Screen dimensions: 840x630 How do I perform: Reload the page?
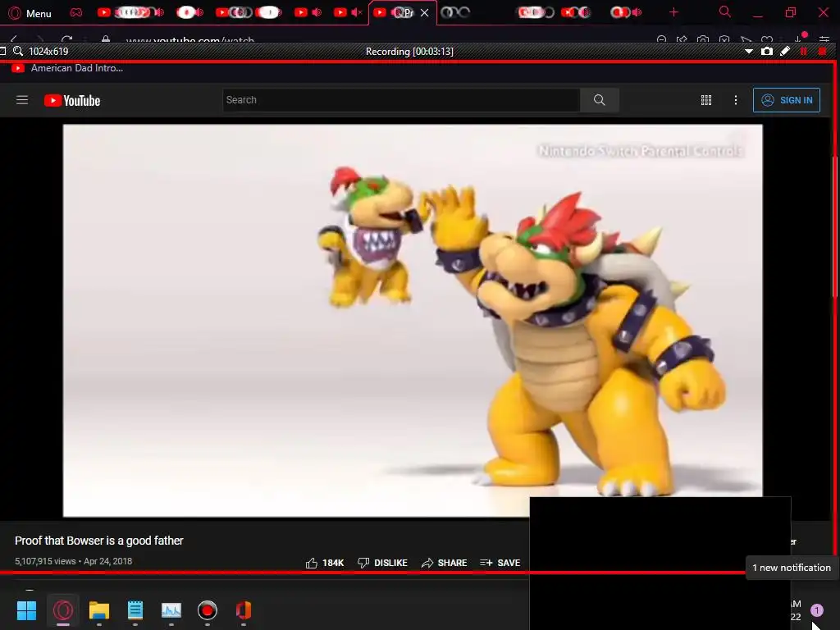(66, 39)
